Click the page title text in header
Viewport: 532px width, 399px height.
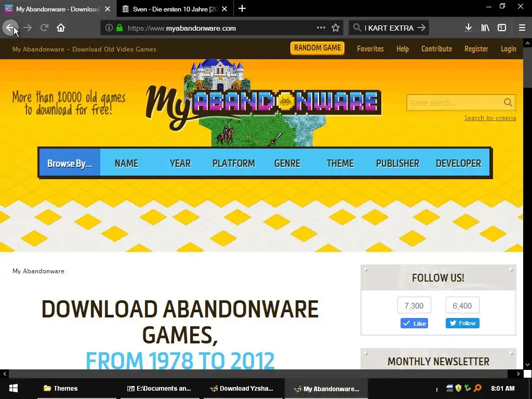(84, 49)
